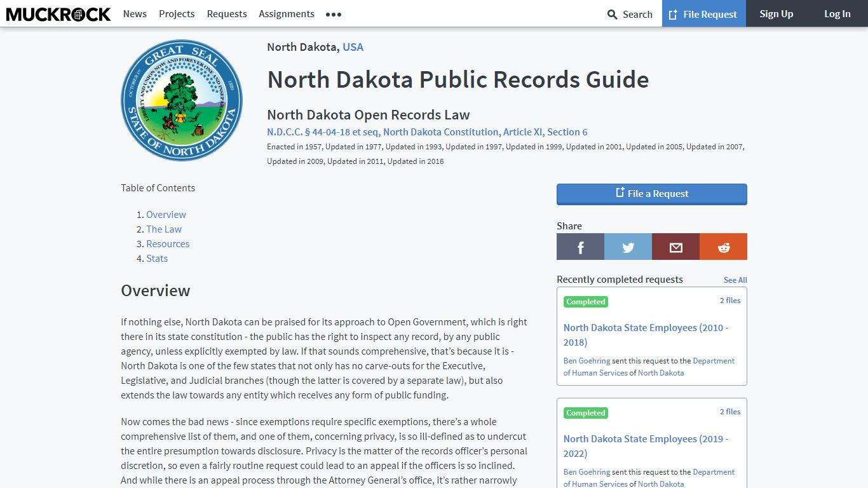Image resolution: width=868 pixels, height=488 pixels.
Task: Click Completed badge on 2010 - 2018 card
Action: (x=586, y=302)
